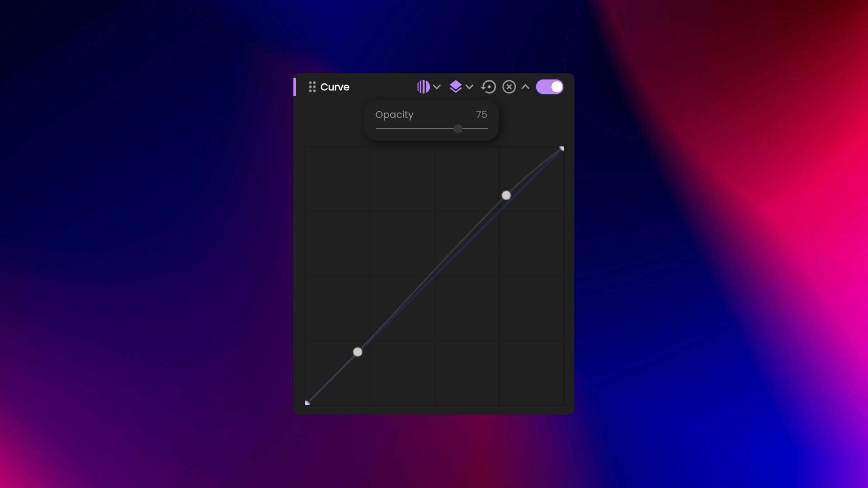
Task: Grab the Curve panel drag handle dots
Action: click(312, 87)
